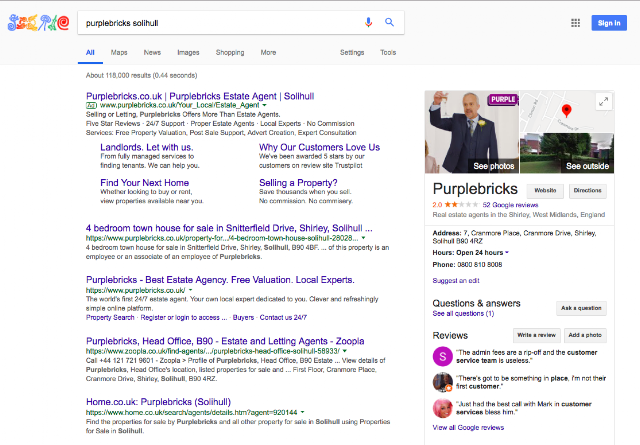Image resolution: width=640 pixels, height=445 pixels.
Task: Write a review for Purplebricks
Action: pyautogui.click(x=536, y=335)
